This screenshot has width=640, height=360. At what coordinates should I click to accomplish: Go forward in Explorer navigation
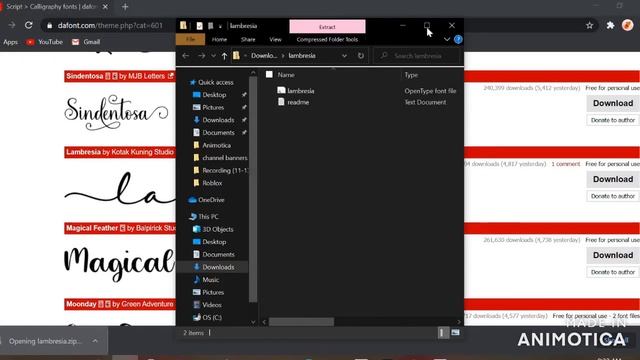(201, 56)
